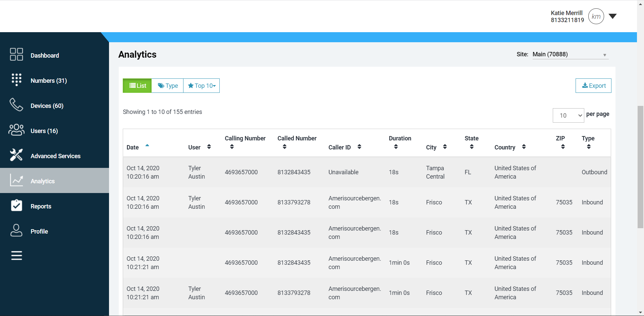The width and height of the screenshot is (644, 316).
Task: Sort table by User column arrows
Action: pyautogui.click(x=209, y=147)
